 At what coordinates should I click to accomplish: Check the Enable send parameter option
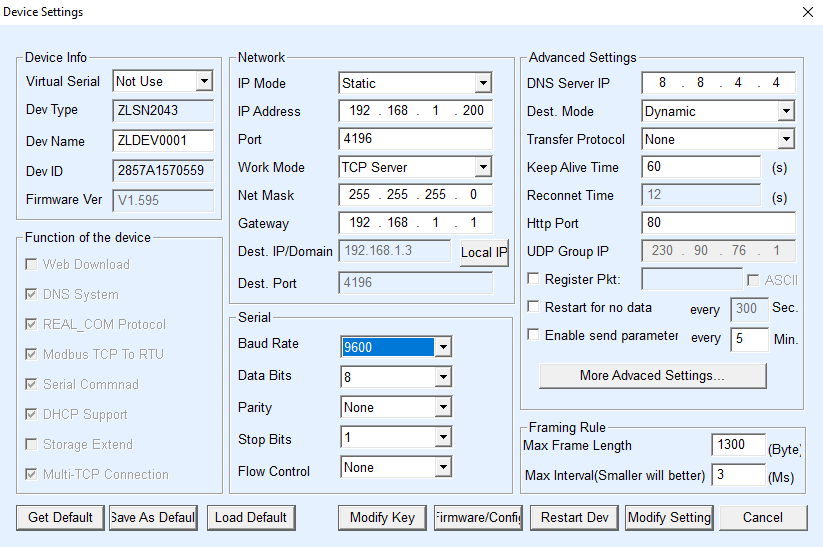(x=533, y=335)
